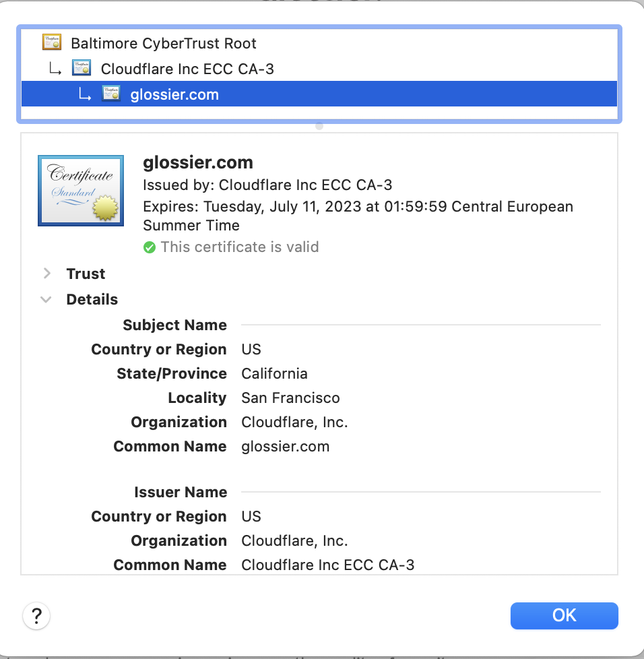The image size is (644, 659).
Task: Click subject Common Name value glossier.com
Action: (285, 446)
